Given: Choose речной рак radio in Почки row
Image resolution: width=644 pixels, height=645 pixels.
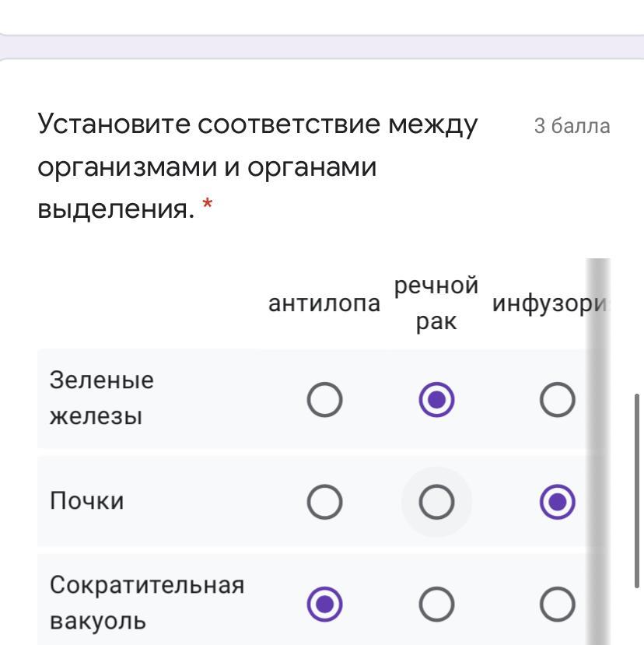Looking at the screenshot, I should (436, 503).
